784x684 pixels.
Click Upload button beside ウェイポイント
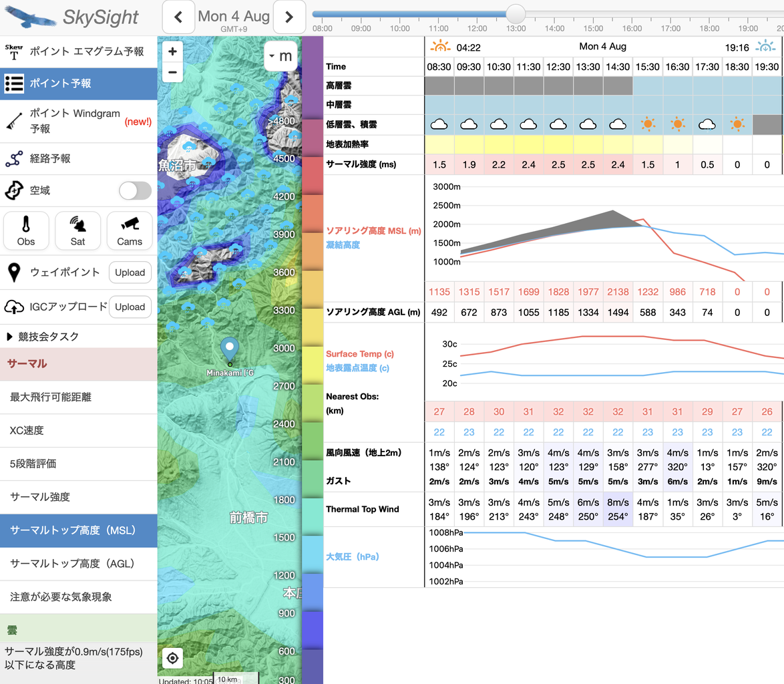[x=130, y=273]
